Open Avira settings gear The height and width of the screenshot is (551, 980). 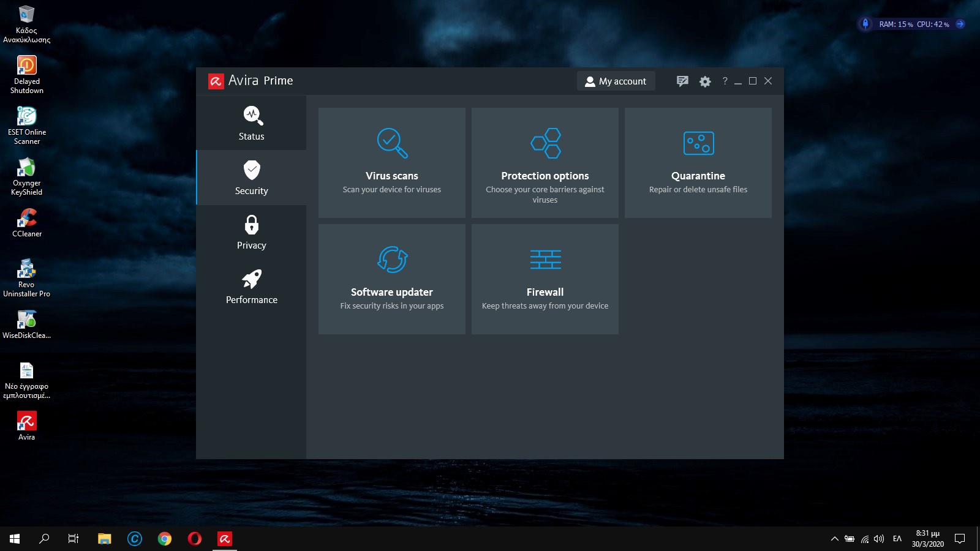[705, 81]
